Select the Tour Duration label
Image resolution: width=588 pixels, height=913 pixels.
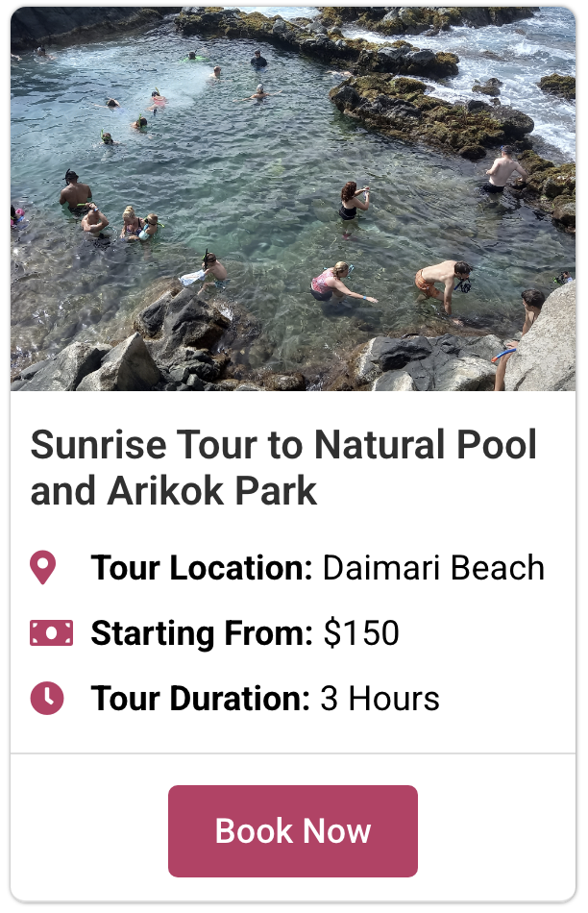point(200,698)
